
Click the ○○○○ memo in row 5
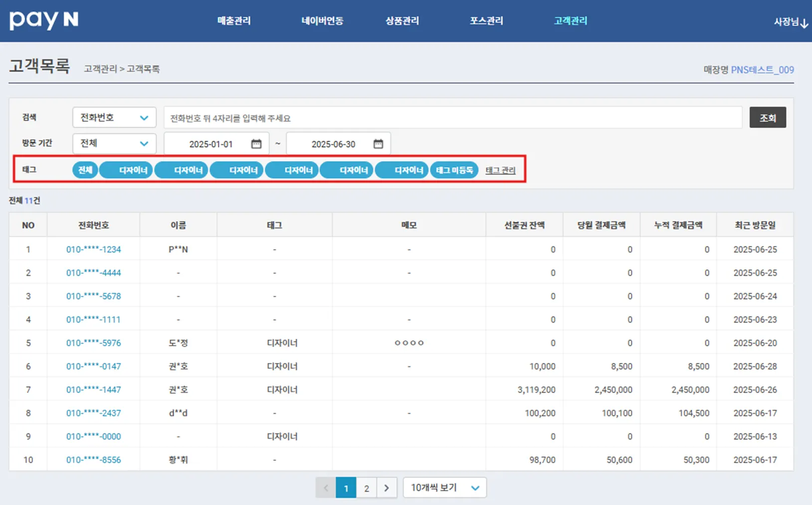409,343
